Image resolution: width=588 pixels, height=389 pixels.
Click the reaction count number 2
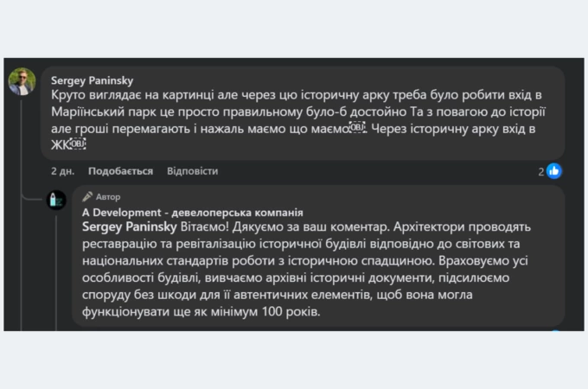click(541, 171)
